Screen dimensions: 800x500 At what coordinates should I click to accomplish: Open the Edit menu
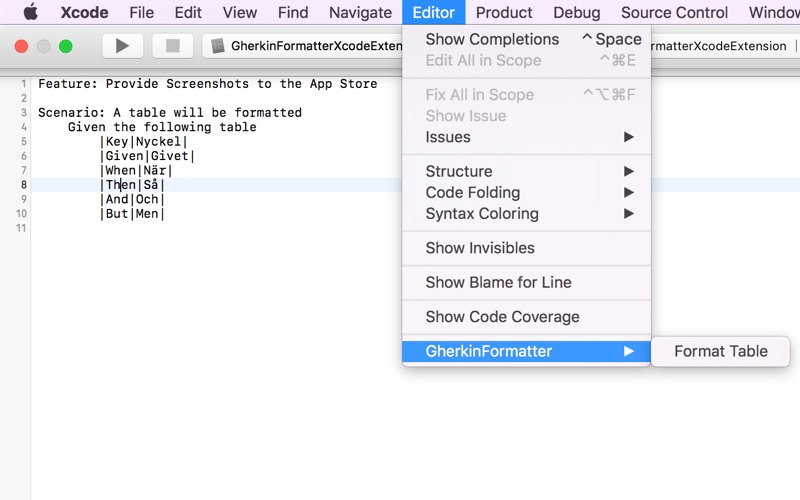tap(188, 12)
